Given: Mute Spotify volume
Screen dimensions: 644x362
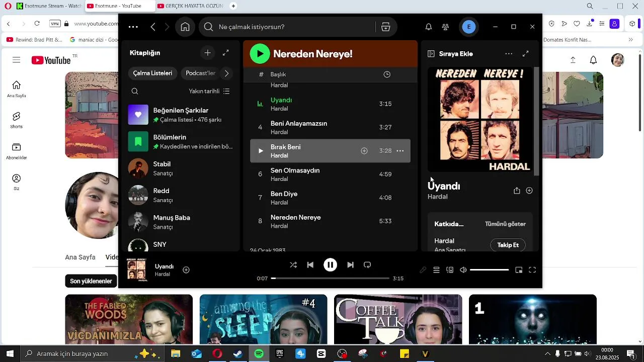Looking at the screenshot, I should (x=463, y=270).
